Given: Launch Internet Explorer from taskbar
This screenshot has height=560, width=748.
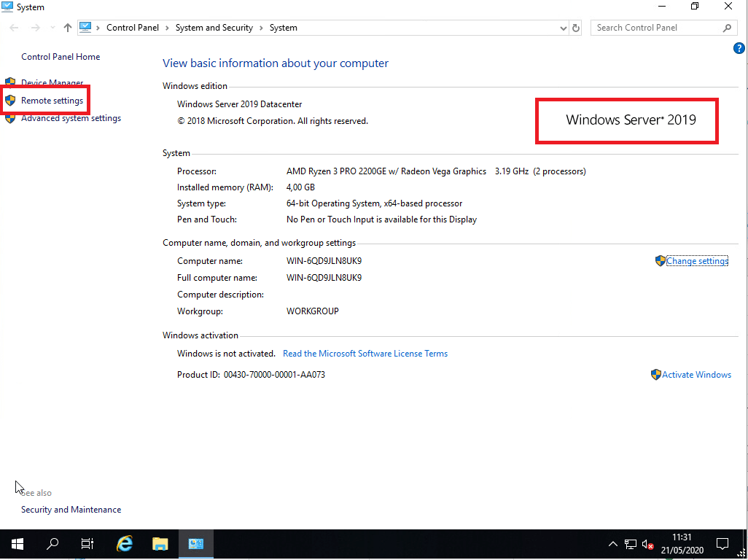Looking at the screenshot, I should click(x=125, y=544).
